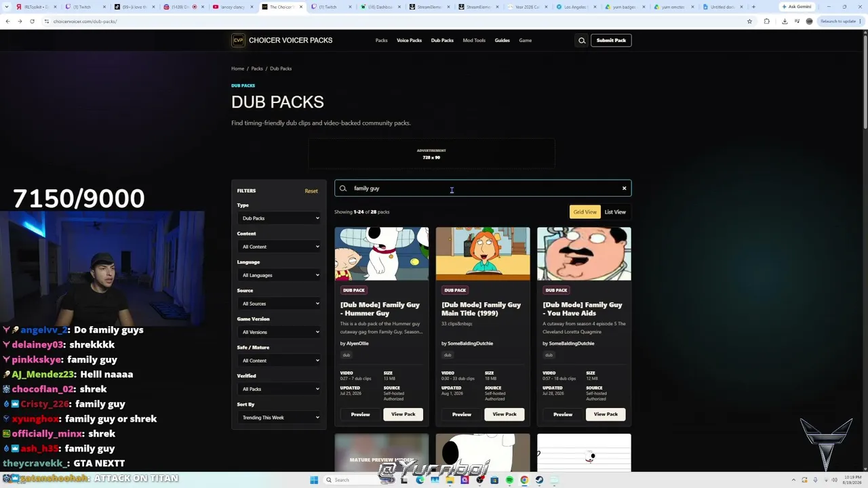The width and height of the screenshot is (868, 488).
Task: Open a new browser tab with plus
Action: point(753,7)
